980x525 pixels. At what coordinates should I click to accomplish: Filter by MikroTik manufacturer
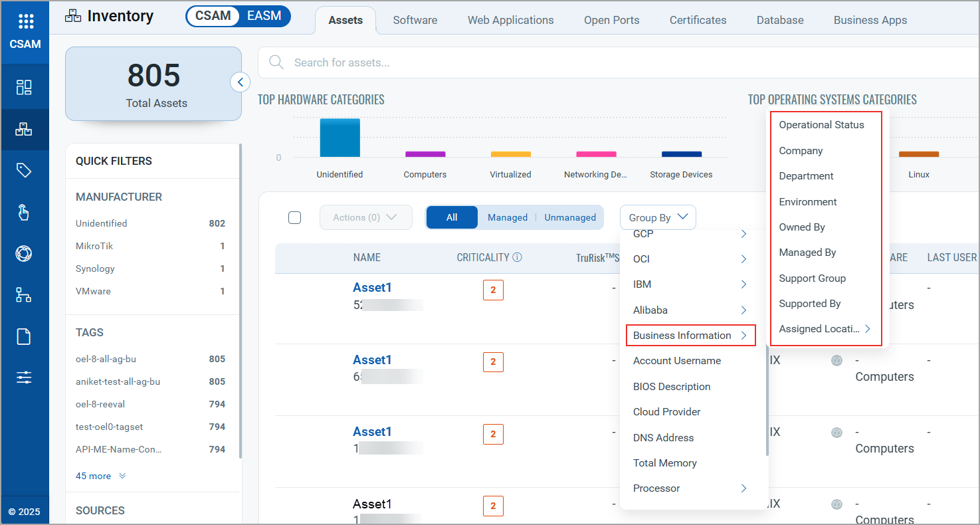pyautogui.click(x=94, y=246)
